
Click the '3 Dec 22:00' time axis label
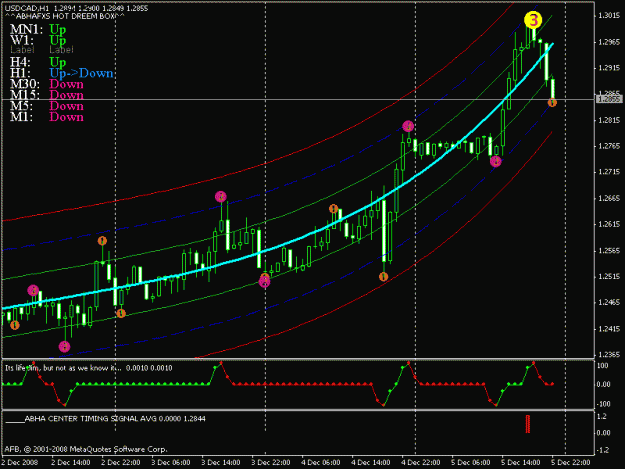(271, 463)
